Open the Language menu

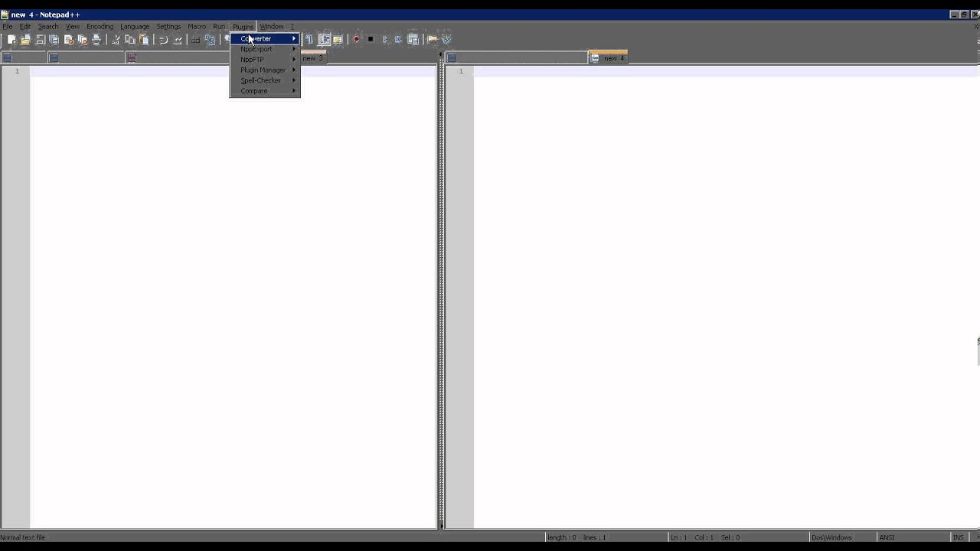pyautogui.click(x=135, y=27)
